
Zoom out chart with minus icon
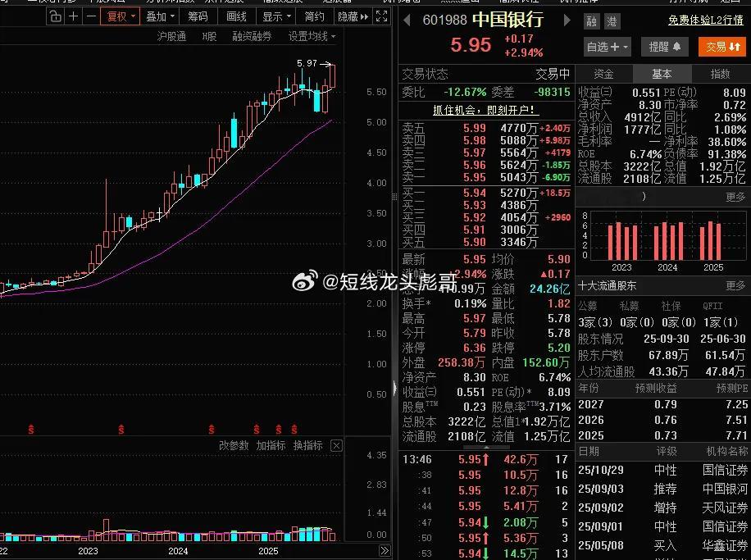coord(90,16)
